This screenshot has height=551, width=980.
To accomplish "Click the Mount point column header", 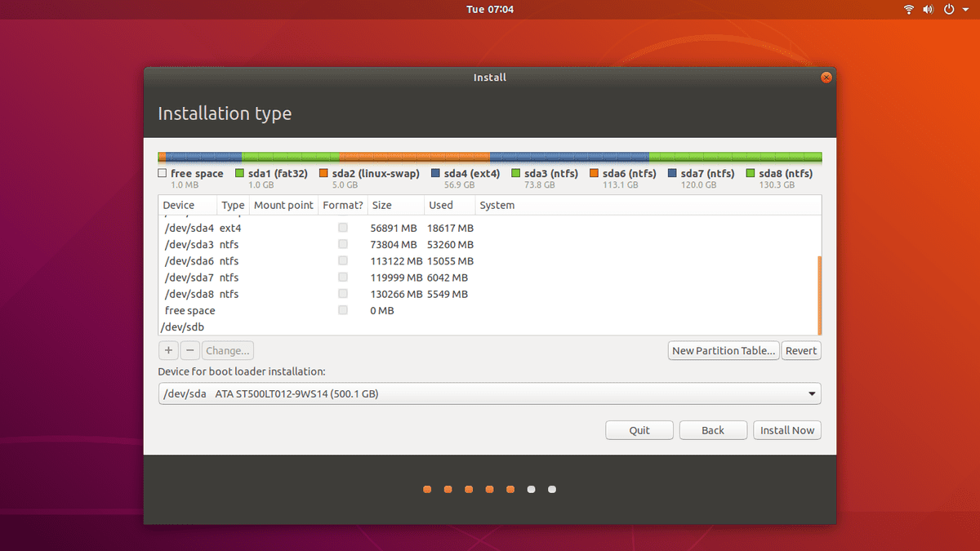I will point(283,206).
